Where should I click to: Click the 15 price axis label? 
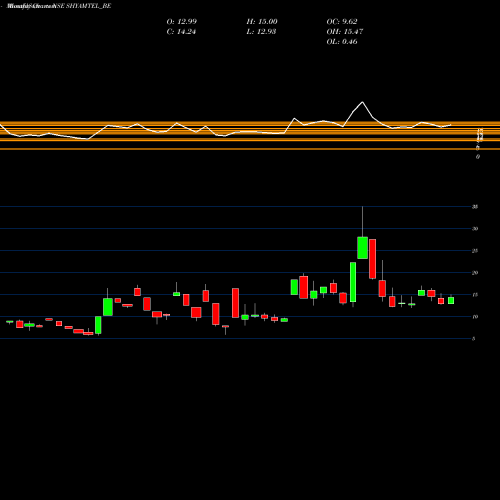click(x=475, y=295)
